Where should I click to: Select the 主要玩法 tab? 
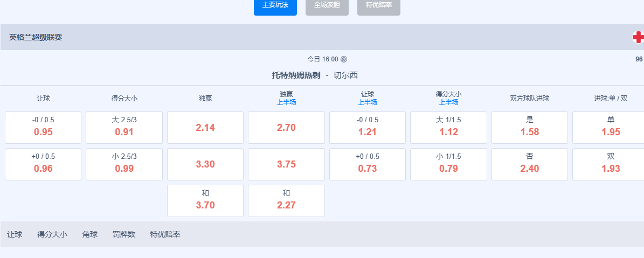(x=275, y=6)
